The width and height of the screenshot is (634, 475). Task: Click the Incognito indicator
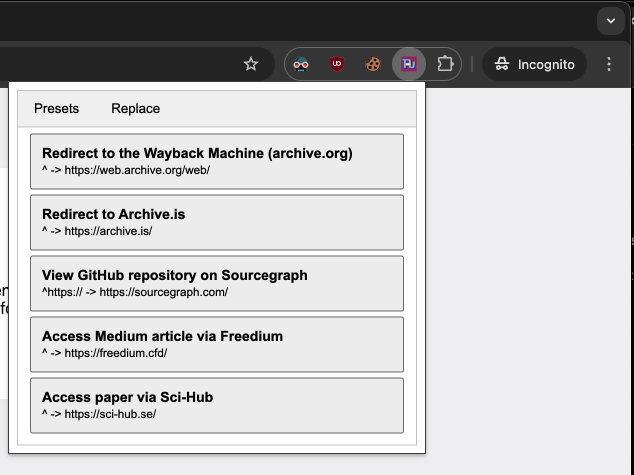[x=534, y=64]
